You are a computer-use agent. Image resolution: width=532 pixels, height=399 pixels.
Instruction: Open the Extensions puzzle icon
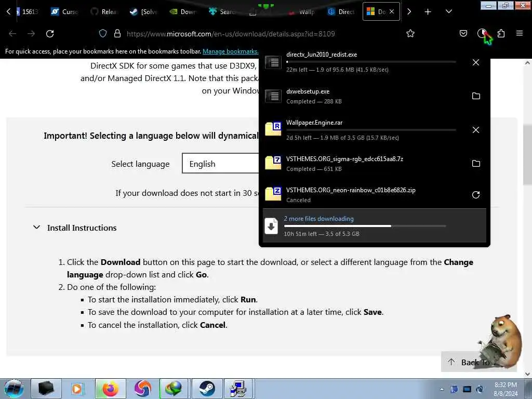(501, 33)
